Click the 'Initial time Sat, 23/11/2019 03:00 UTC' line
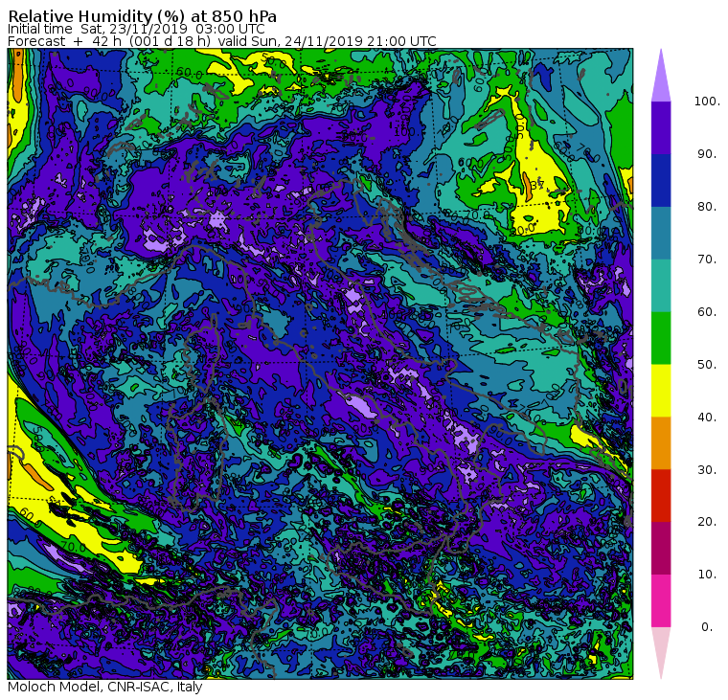This screenshot has width=728, height=700. [136, 30]
